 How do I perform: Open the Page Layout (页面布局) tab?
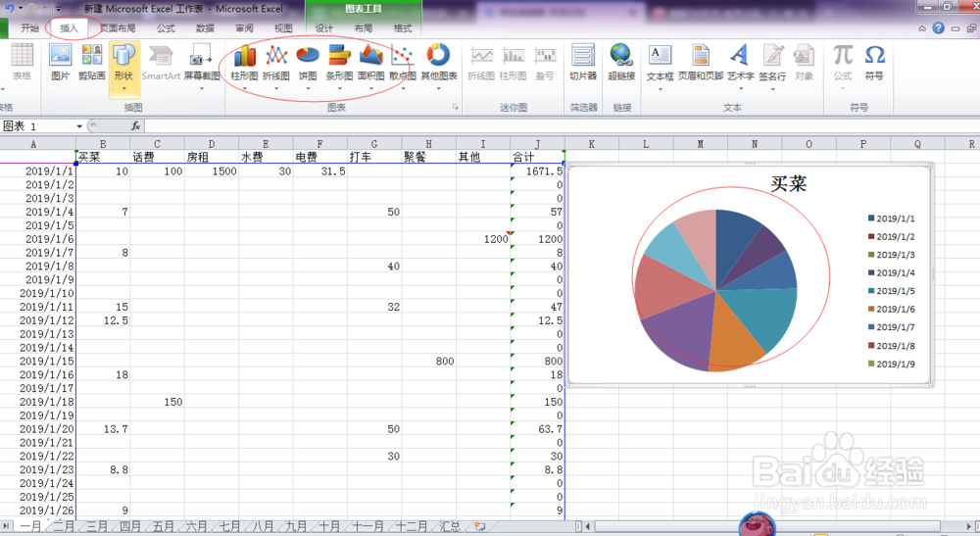[x=118, y=28]
